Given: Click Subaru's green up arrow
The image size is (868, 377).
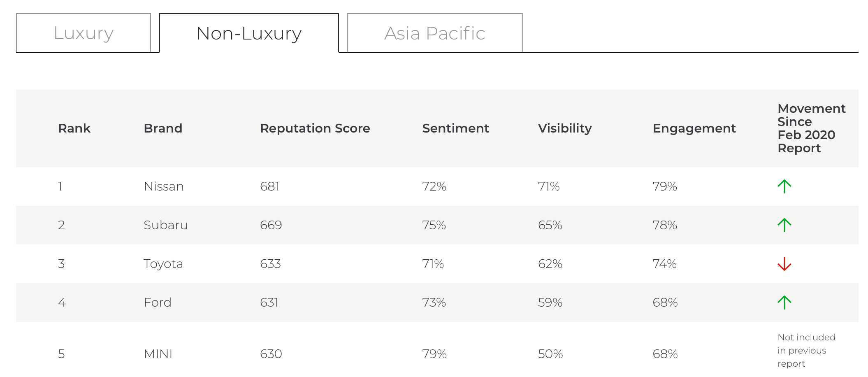Looking at the screenshot, I should click(x=784, y=225).
